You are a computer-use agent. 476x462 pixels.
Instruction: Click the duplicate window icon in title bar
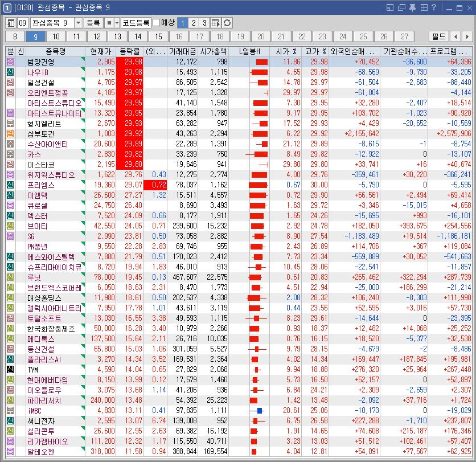[x=401, y=7]
